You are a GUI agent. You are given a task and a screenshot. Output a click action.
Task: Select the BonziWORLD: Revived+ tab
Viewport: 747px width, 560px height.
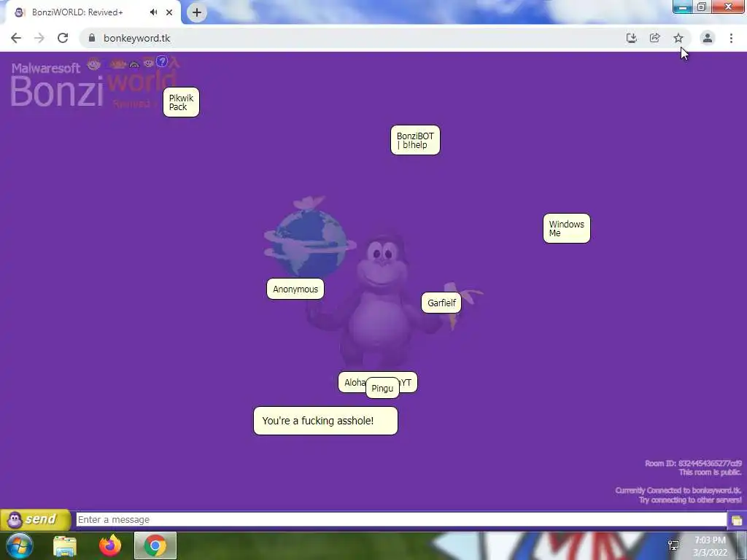77,12
